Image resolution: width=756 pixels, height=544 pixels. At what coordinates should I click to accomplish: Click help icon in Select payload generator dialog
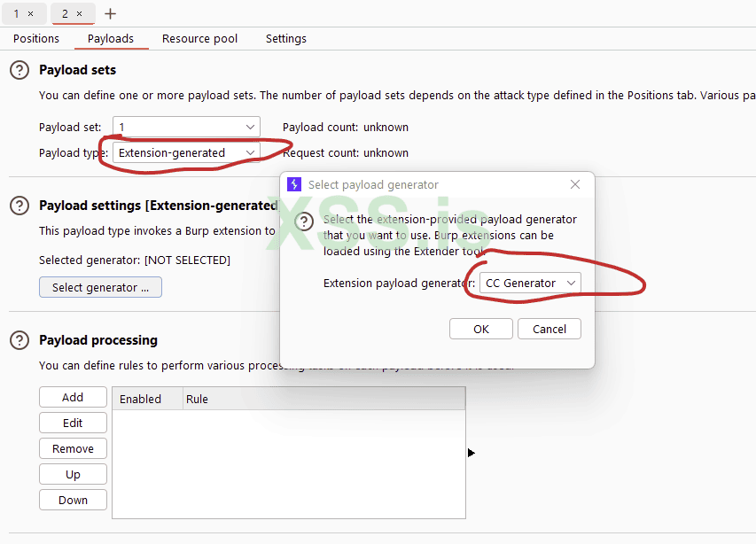304,222
